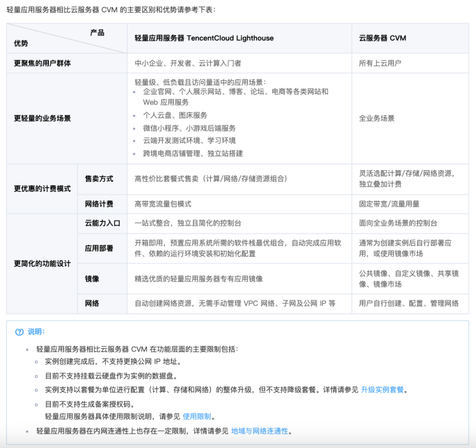Click the cell 用户自行创建、配置、管理网络
476x448 pixels.
point(409,303)
